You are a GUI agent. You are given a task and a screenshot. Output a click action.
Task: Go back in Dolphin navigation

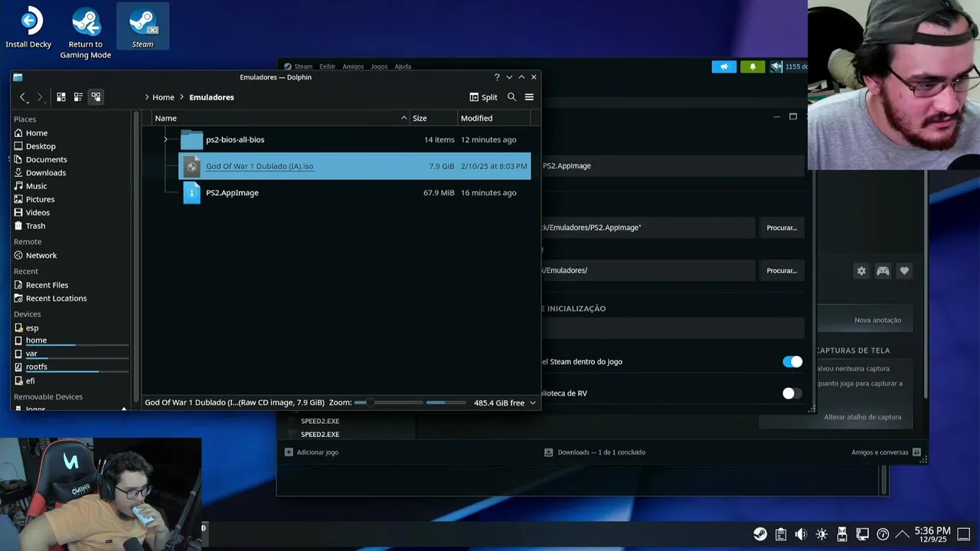(x=23, y=97)
